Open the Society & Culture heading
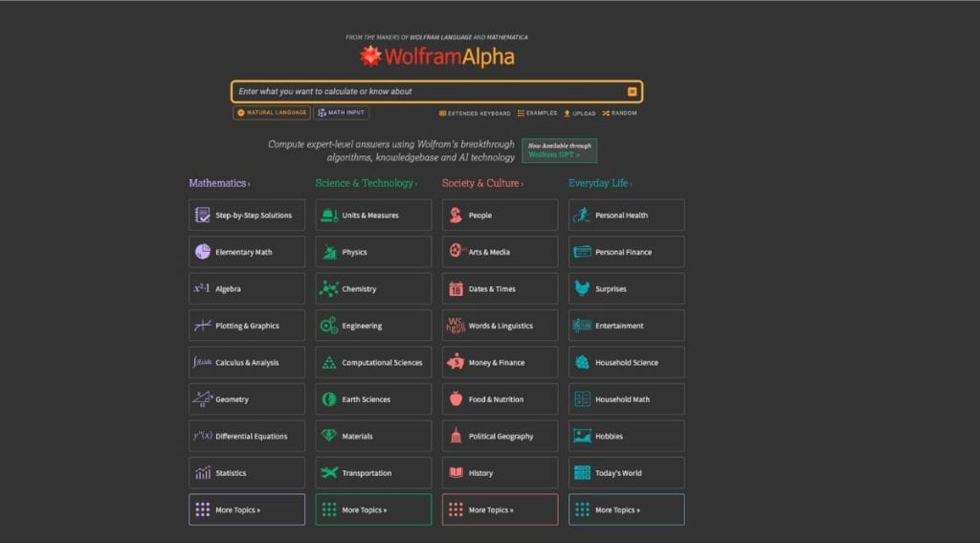 point(482,183)
